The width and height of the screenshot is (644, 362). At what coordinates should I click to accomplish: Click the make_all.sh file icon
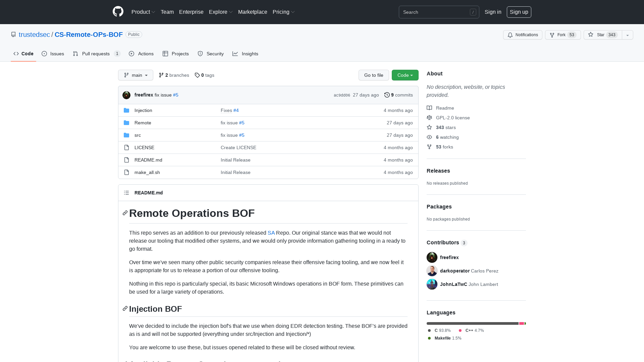[x=126, y=172]
